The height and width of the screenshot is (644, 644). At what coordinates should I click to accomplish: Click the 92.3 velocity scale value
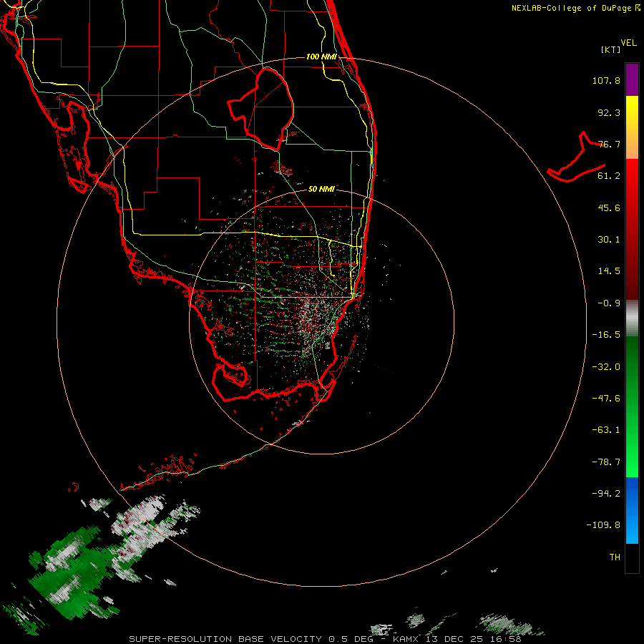pos(609,112)
